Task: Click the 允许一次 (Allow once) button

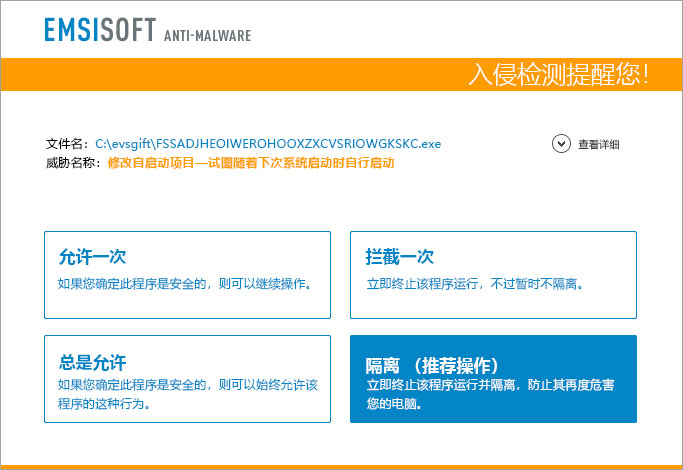Action: click(x=187, y=275)
